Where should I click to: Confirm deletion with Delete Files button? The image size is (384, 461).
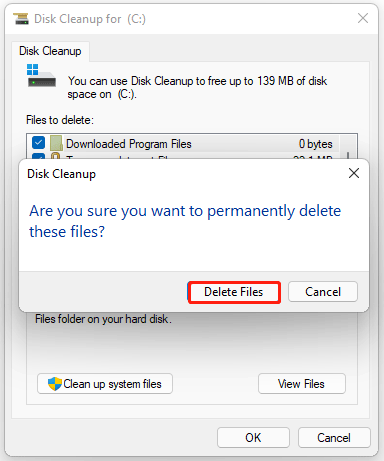(x=234, y=292)
